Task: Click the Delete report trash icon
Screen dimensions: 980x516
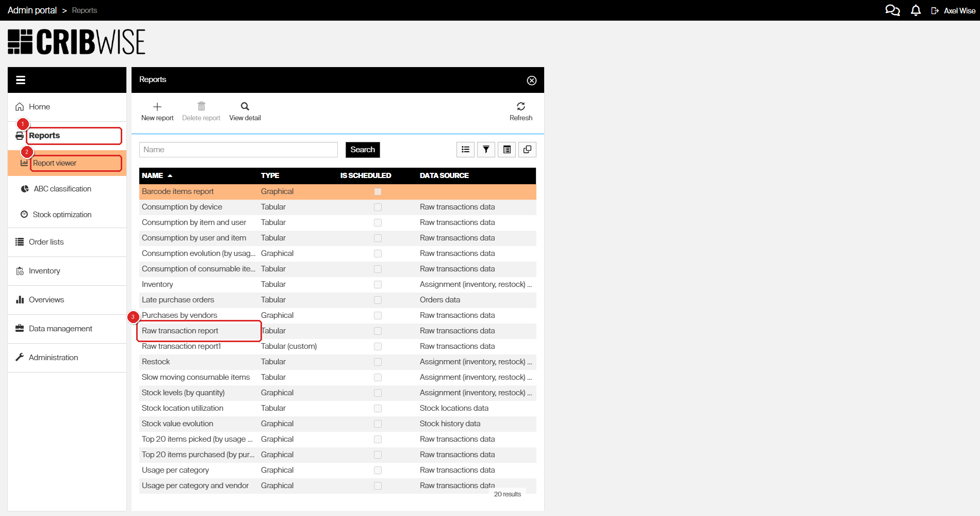Action: click(x=201, y=106)
